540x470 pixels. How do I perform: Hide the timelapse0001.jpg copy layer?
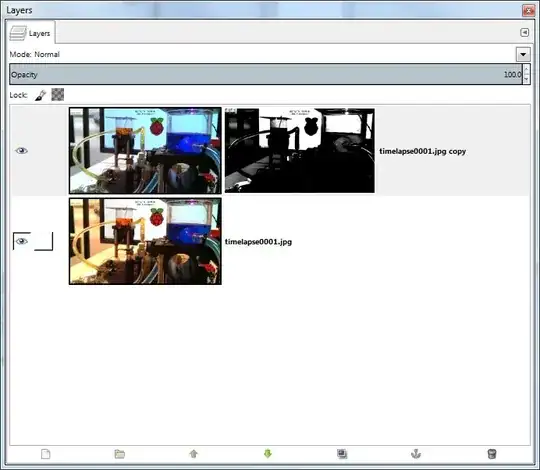pyautogui.click(x=21, y=150)
